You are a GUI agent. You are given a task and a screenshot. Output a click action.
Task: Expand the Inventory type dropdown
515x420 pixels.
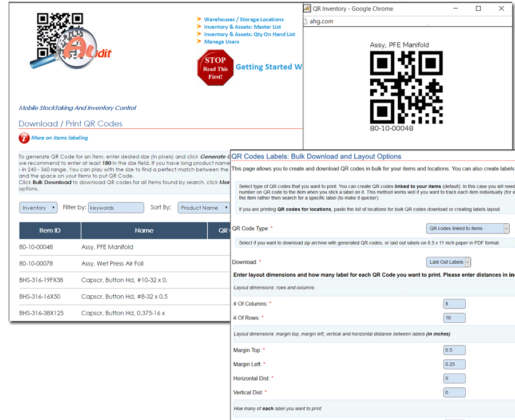pyautogui.click(x=38, y=208)
